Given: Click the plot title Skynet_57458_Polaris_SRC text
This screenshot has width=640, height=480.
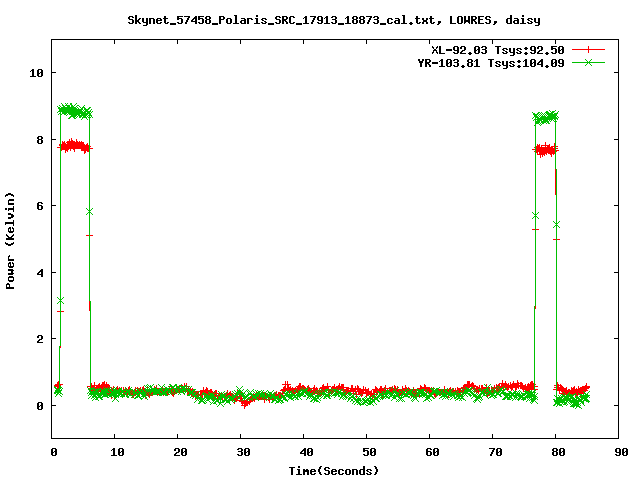Looking at the screenshot, I should pos(333,20).
